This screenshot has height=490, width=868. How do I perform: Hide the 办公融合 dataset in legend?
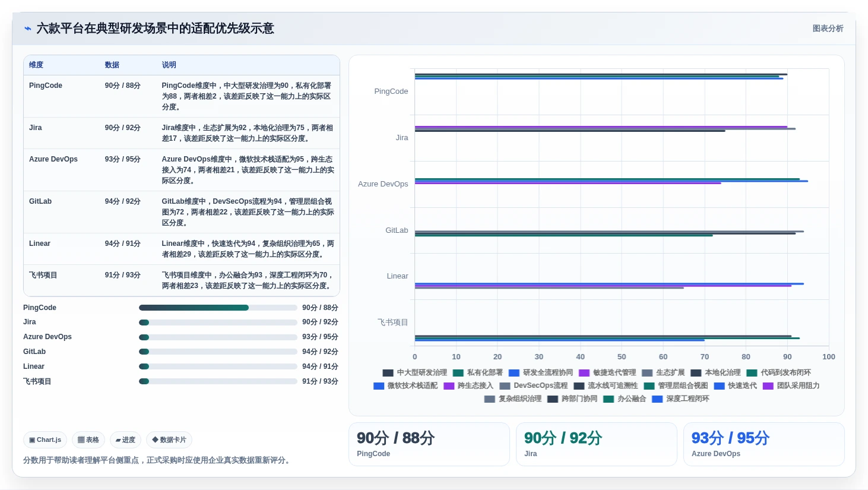click(625, 399)
